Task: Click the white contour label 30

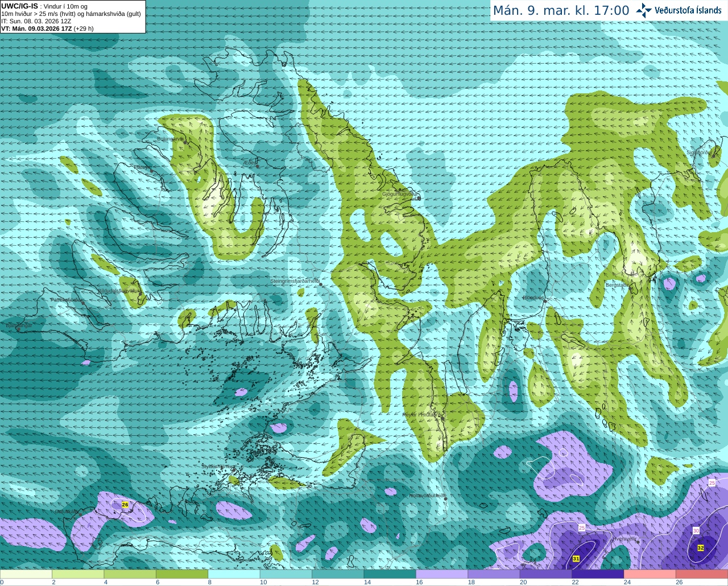Action: 696,531
